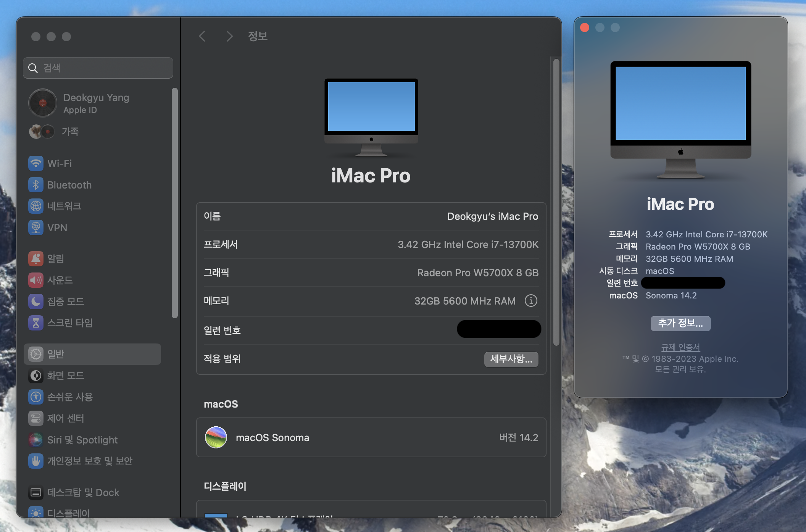The height and width of the screenshot is (532, 806).
Task: Click 32GB 5600 MHz RAM in 정보 pane
Action: [465, 301]
